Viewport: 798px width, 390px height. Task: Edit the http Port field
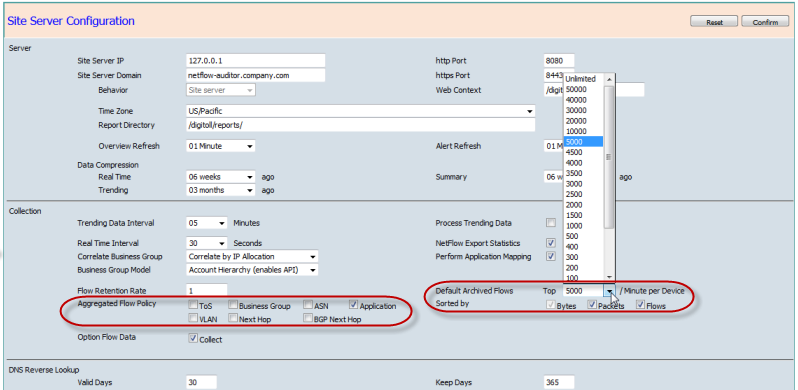(559, 61)
